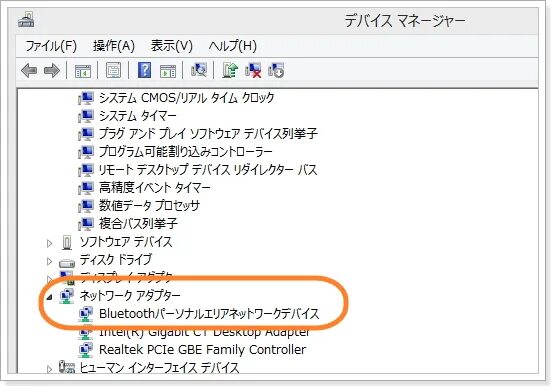
Task: Click the Disable device down-arrow icon
Action: (276, 70)
